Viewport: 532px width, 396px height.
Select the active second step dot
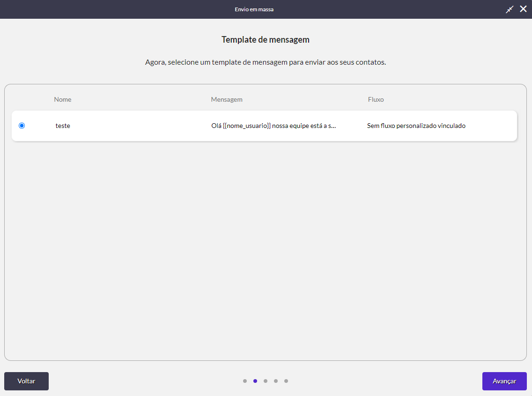click(255, 381)
